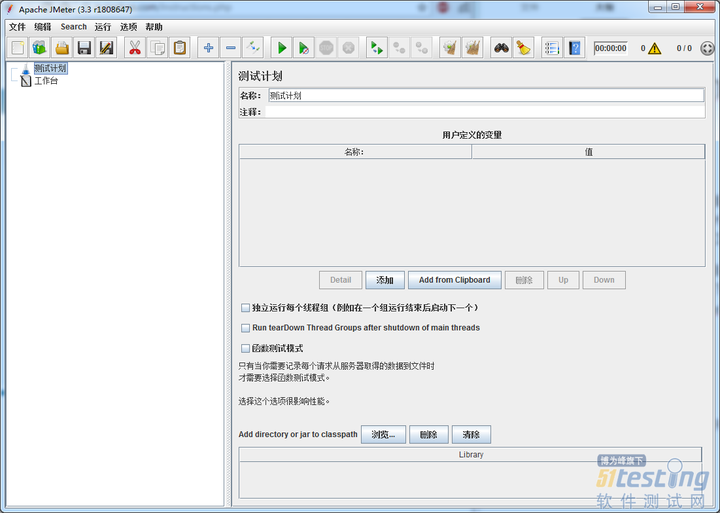Open Help with the question book icon
Image resolution: width=720 pixels, height=513 pixels.
pos(574,48)
